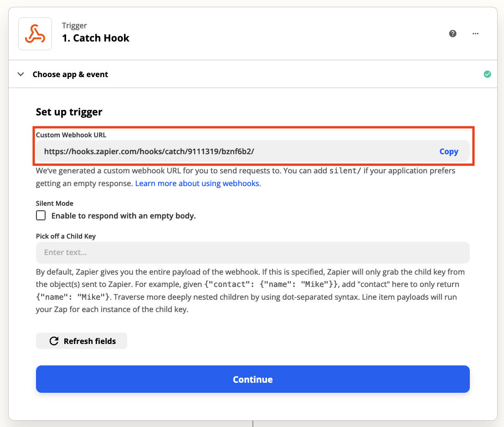Viewport: 504px width, 427px height.
Task: Open the help question mark icon
Action: pyautogui.click(x=453, y=34)
